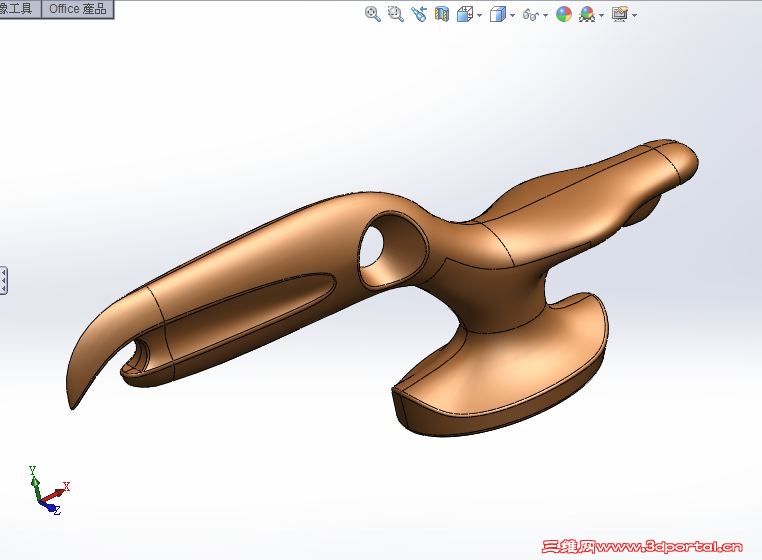Click the Edit Appearance color ball
The image size is (762, 560).
564,14
